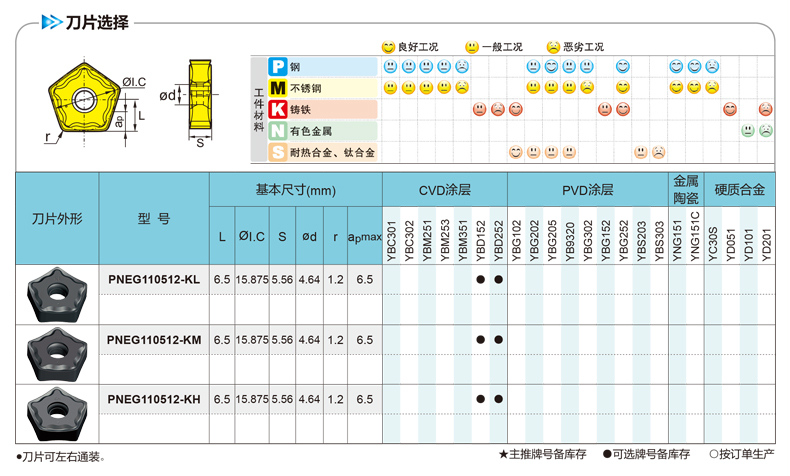Screen dimensions: 790x476
Task: Click the ●可选牌号备库存 legend entry
Action: 646,454
